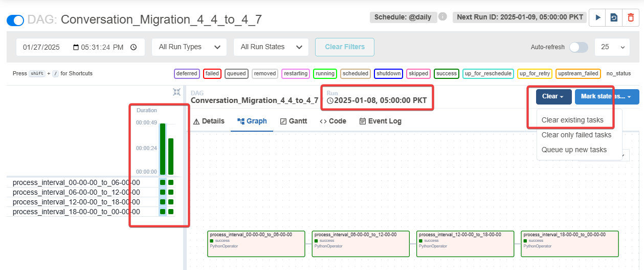Viewport: 644px width, 270px height.
Task: Click the refresh DAG icon button
Action: pos(614,17)
